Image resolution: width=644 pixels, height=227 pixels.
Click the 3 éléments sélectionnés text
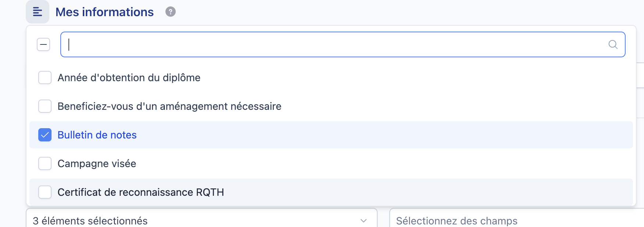90,221
